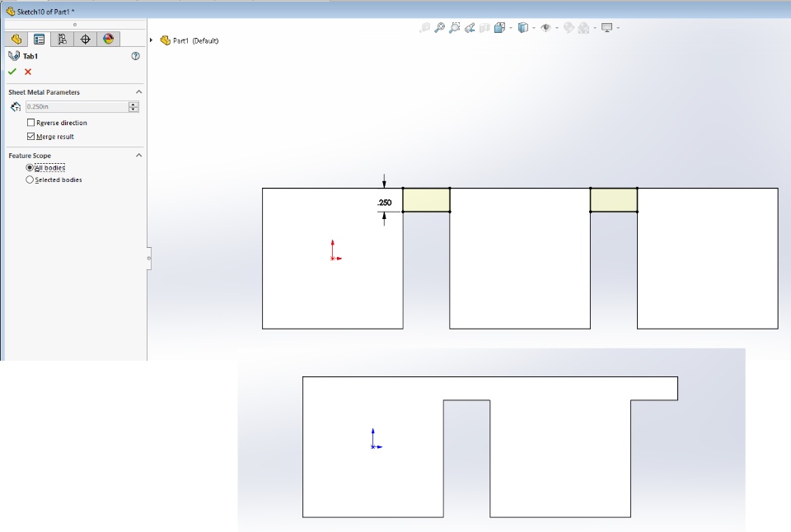The height and width of the screenshot is (532, 791).
Task: Click the Part1 (Default) flyout tree item
Action: 190,40
